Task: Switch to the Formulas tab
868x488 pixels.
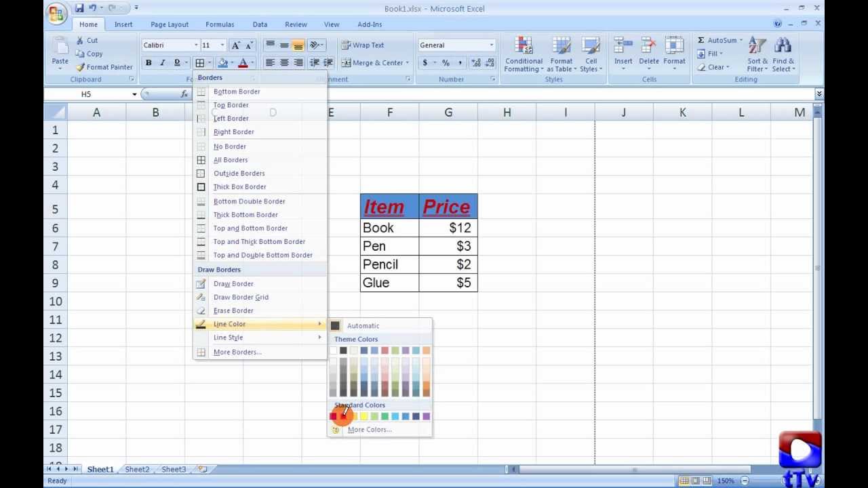Action: [220, 24]
